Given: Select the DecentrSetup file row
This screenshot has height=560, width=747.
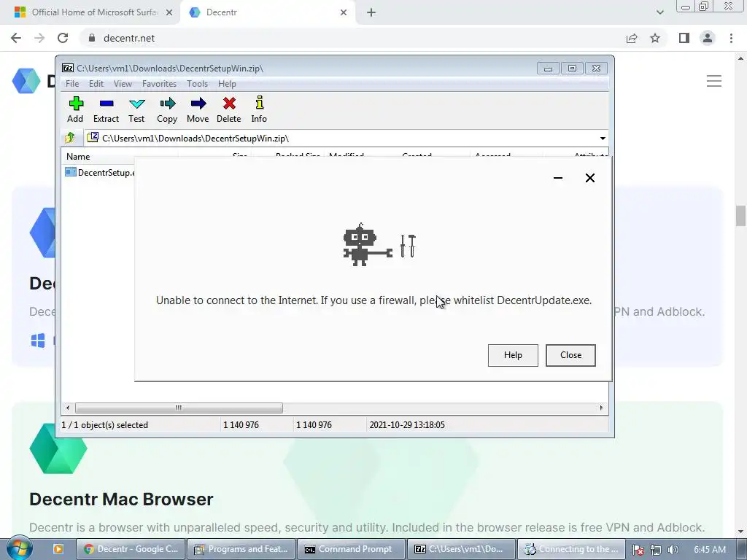Looking at the screenshot, I should [100, 172].
